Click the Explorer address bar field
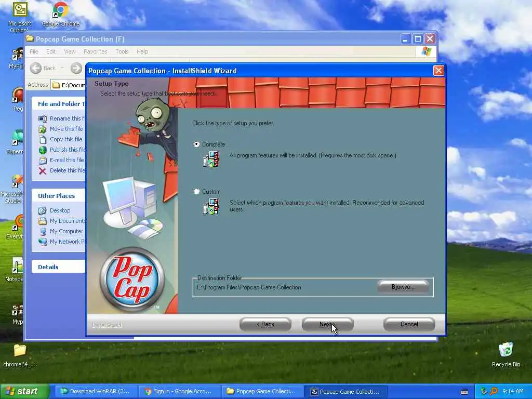This screenshot has height=399, width=532. click(x=68, y=85)
